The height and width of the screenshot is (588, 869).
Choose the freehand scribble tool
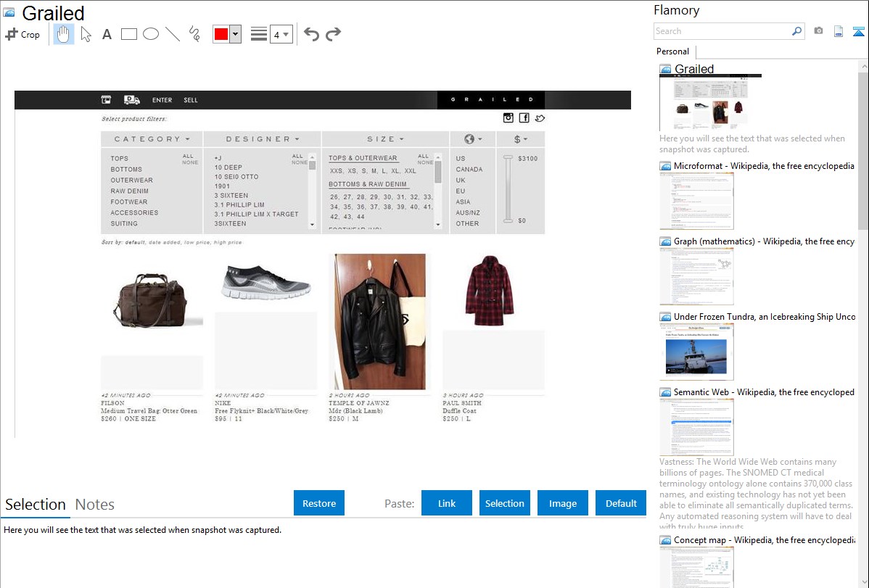click(x=194, y=34)
